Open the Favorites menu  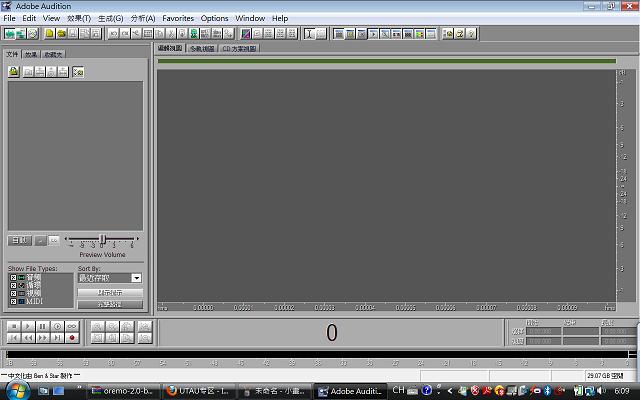click(178, 18)
